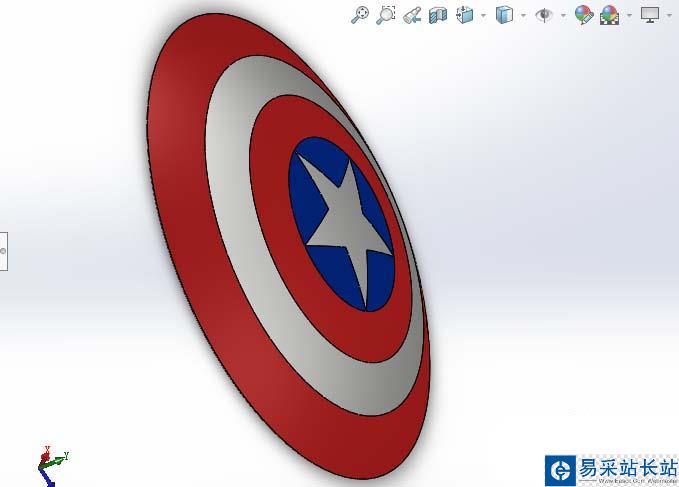
Task: Expand the View Settings dropdown arrow
Action: 669,16
